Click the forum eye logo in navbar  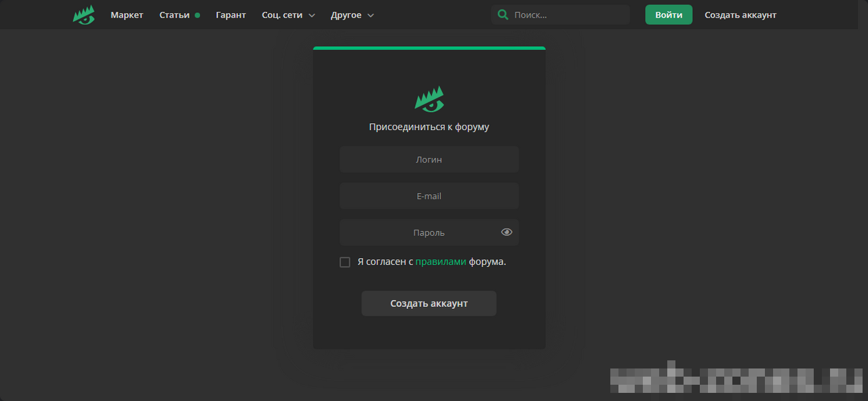click(x=83, y=15)
